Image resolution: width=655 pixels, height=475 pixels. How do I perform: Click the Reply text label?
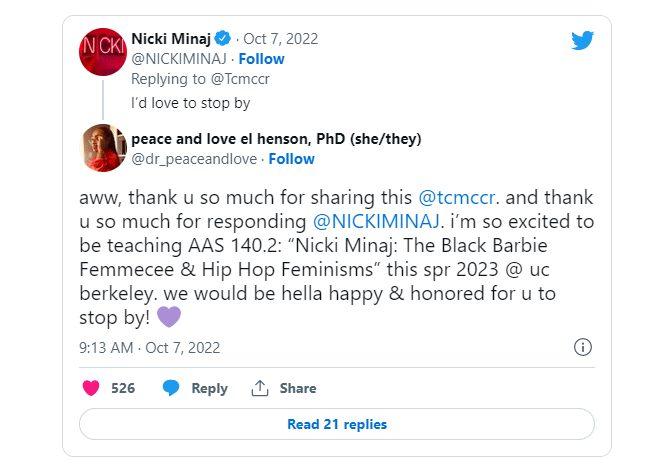click(209, 388)
